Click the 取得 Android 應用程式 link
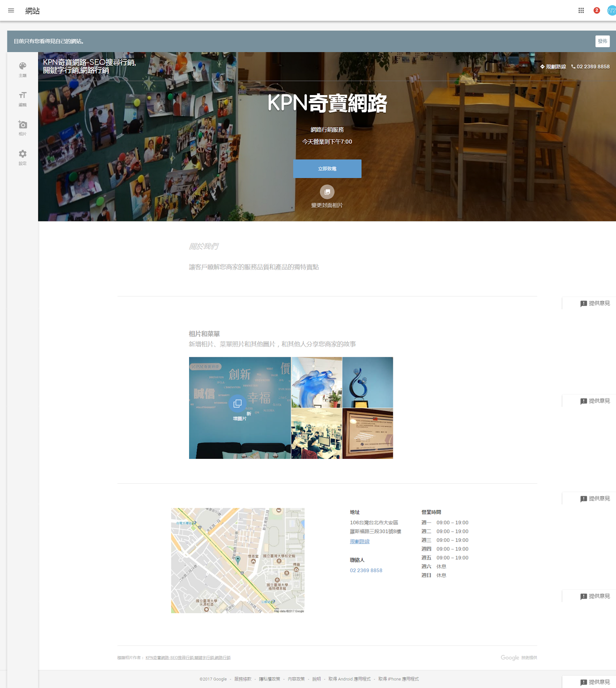 tap(349, 679)
